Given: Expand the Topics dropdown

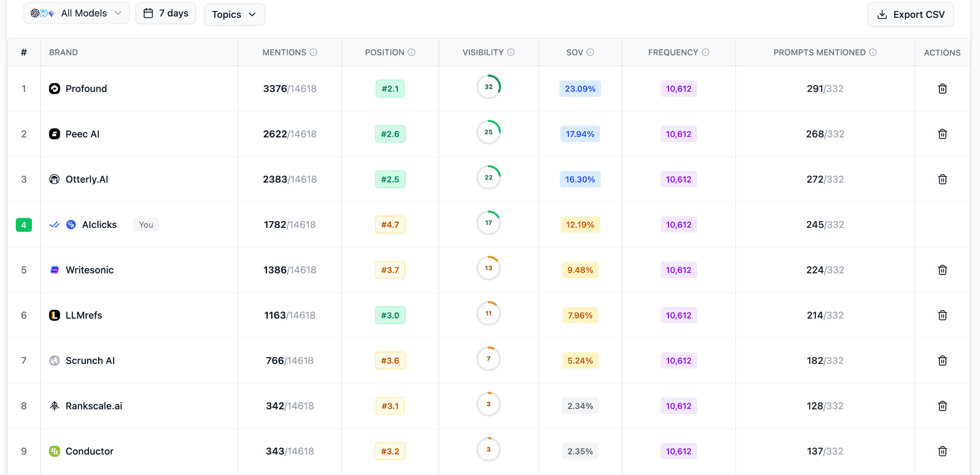Looking at the screenshot, I should coord(234,14).
